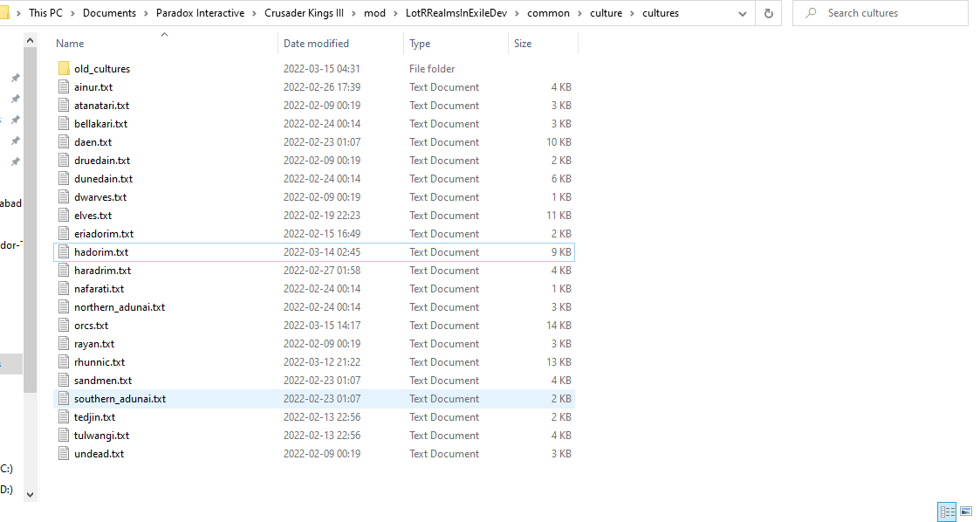Image resolution: width=980 pixels, height=522 pixels.
Task: Expand chevron after mod breadcrumb
Action: (x=395, y=13)
